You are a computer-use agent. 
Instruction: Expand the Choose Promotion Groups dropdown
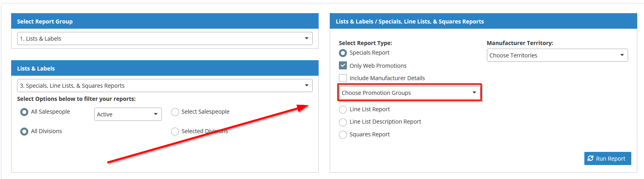409,93
